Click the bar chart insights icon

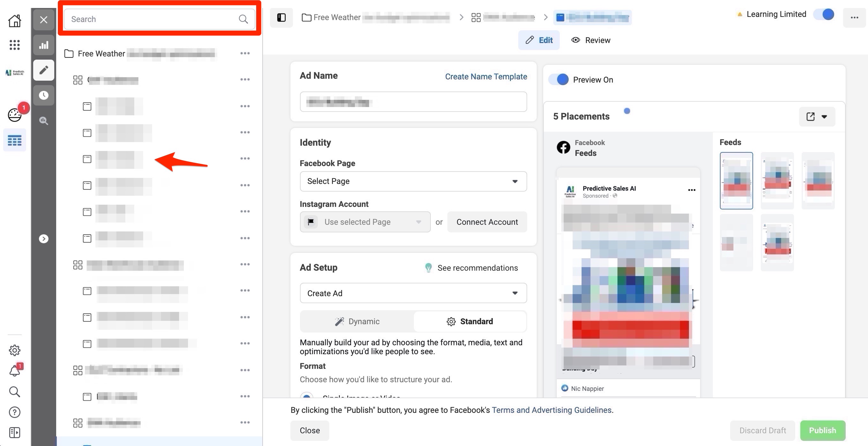(x=43, y=45)
